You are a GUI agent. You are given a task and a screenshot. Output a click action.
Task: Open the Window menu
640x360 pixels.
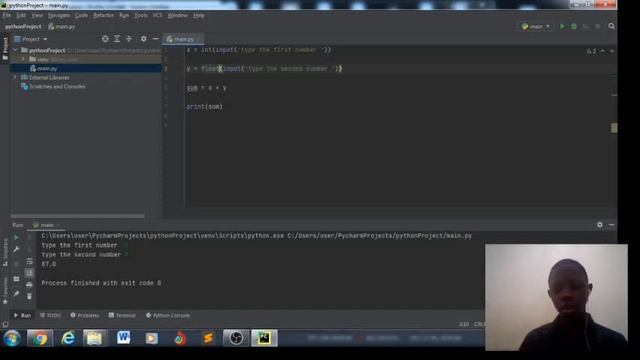coord(178,15)
